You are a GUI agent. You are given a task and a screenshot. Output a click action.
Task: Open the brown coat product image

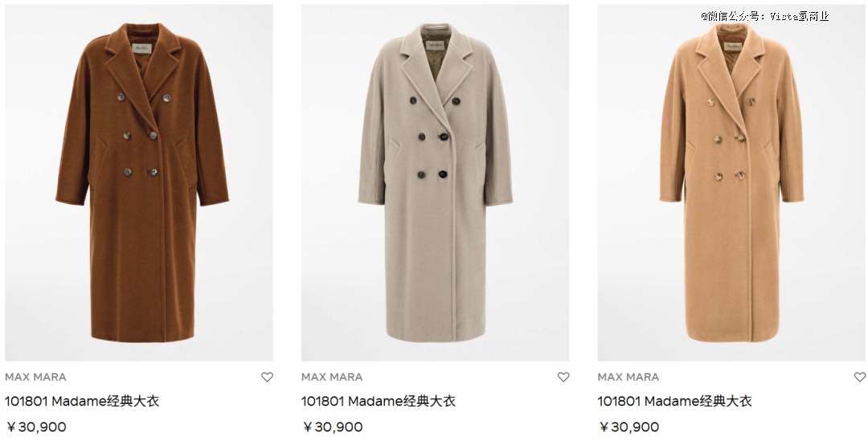tap(139, 183)
